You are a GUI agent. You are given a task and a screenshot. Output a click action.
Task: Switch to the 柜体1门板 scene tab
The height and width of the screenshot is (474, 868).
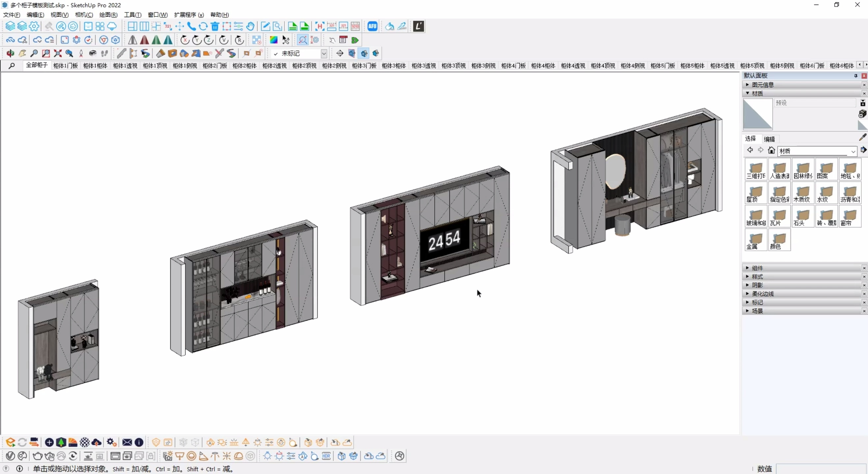click(66, 66)
